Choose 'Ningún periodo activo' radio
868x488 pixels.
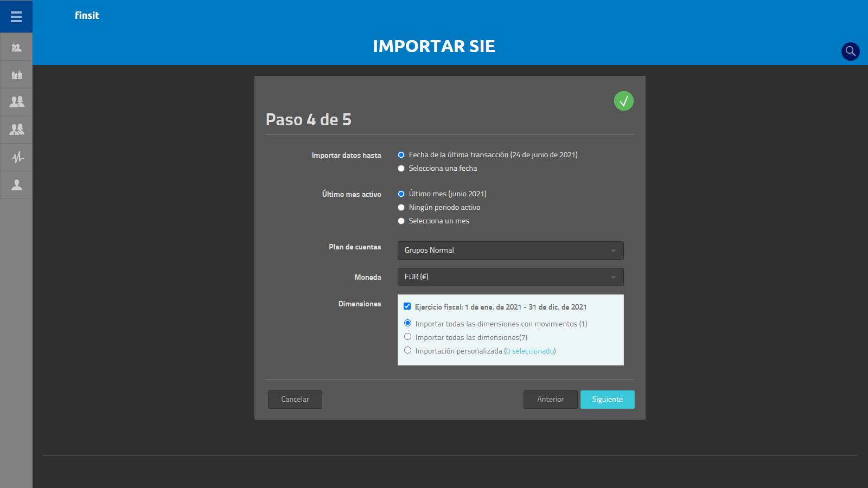(x=401, y=208)
